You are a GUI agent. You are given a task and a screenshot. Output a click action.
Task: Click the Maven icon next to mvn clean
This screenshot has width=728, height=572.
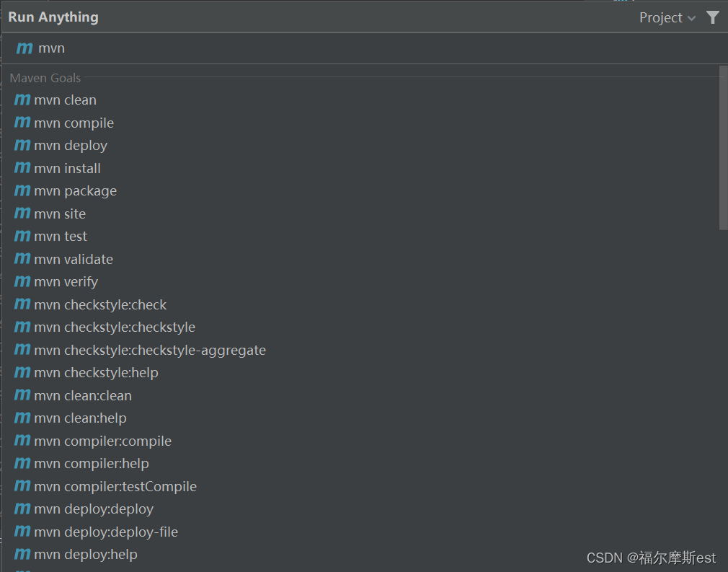[22, 100]
